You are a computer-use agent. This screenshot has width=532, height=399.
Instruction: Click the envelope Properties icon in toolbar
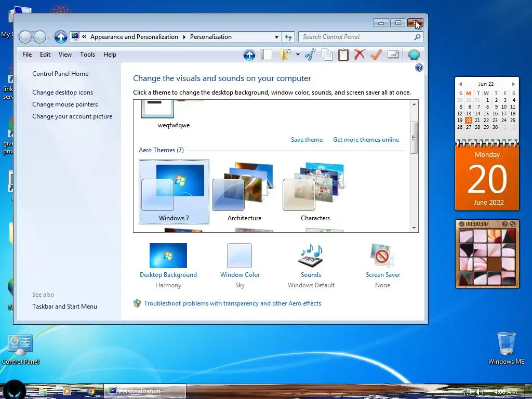(393, 54)
